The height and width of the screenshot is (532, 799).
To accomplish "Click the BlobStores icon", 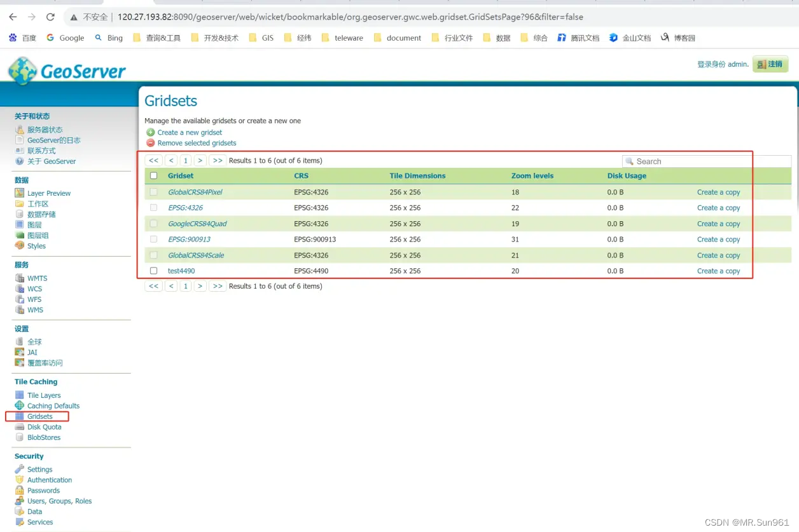I will 20,437.
